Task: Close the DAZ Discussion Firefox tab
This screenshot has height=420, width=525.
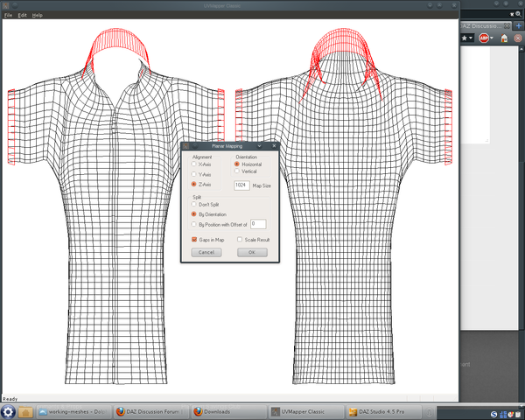Action: tap(507, 25)
